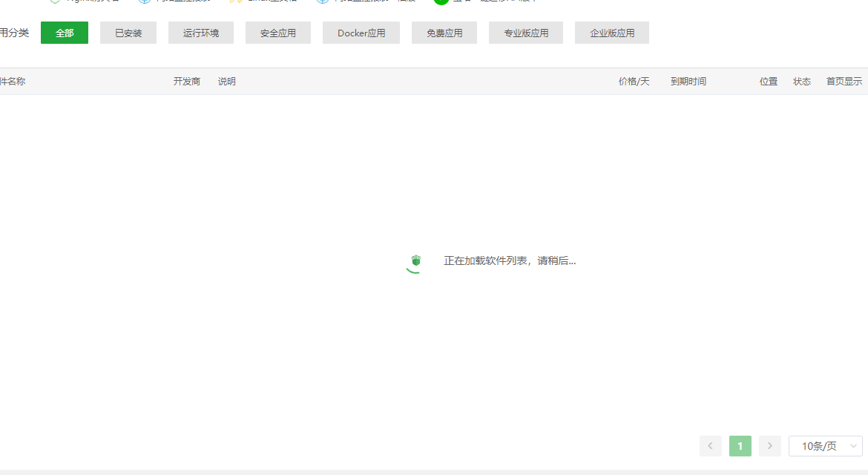Click the 说明 column header
The image size is (868, 475).
[x=227, y=82]
